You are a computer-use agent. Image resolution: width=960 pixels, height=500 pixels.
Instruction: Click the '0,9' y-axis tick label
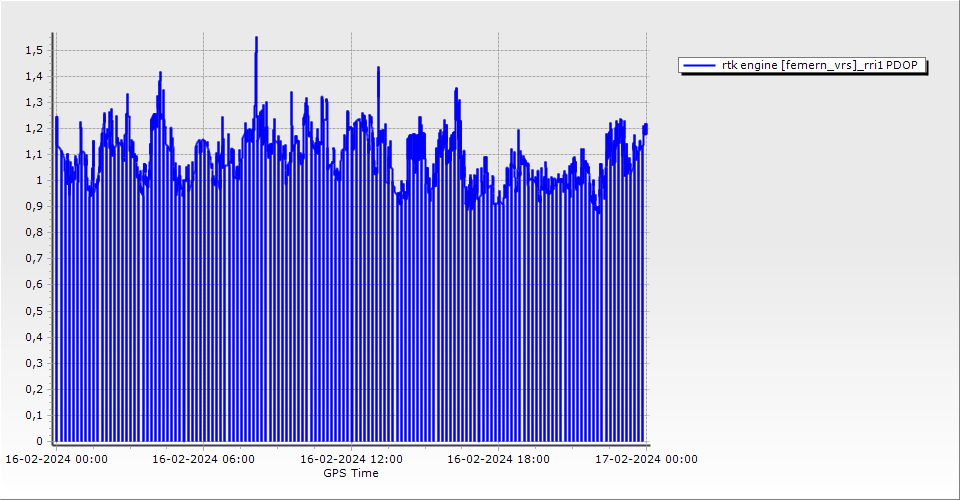click(x=34, y=206)
